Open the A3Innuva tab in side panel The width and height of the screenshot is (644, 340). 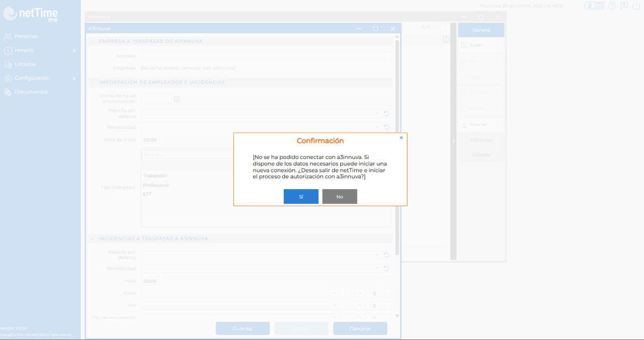tap(481, 140)
